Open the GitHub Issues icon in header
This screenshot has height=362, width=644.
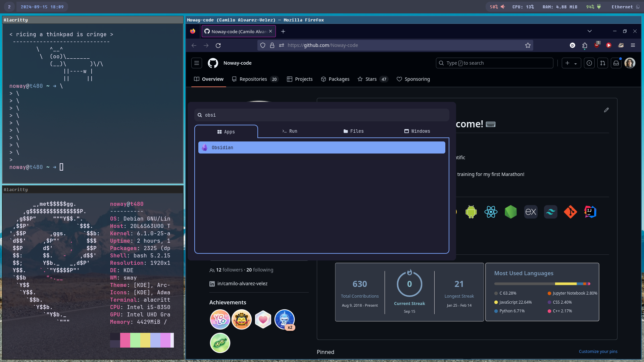point(589,63)
